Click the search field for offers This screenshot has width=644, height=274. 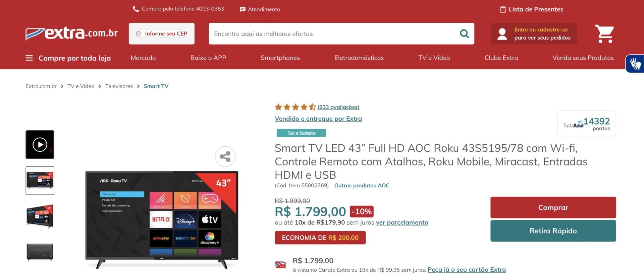[x=334, y=34]
